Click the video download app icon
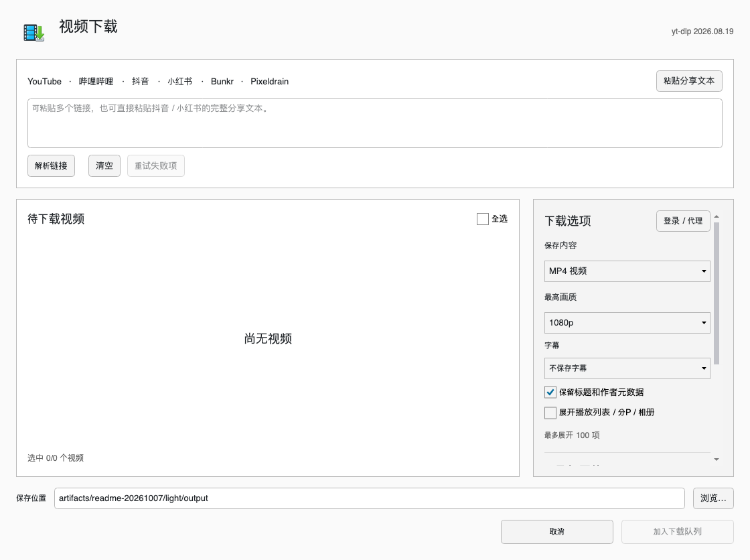This screenshot has width=750, height=560. pyautogui.click(x=34, y=33)
